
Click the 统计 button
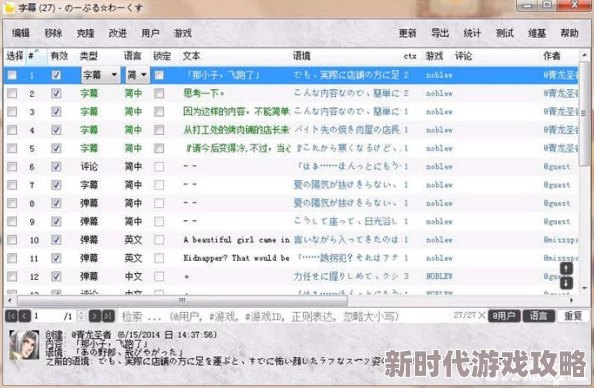[x=472, y=33]
